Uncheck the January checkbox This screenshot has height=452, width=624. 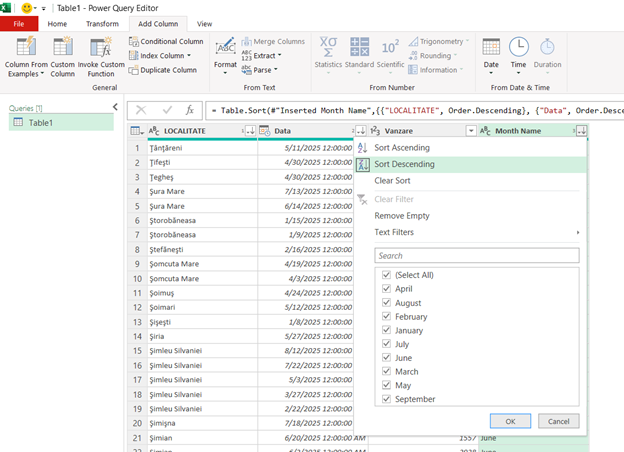tap(386, 330)
